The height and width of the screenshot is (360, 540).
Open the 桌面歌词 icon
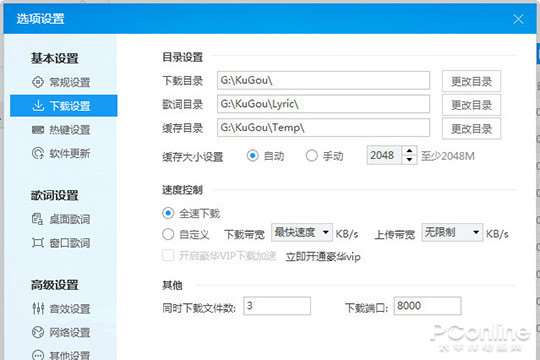coord(38,219)
